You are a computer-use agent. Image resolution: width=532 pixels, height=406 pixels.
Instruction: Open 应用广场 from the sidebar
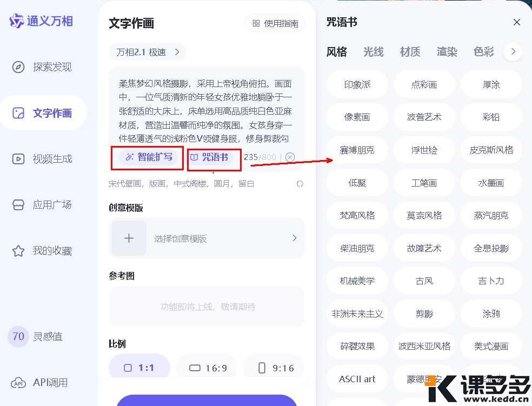click(18, 205)
